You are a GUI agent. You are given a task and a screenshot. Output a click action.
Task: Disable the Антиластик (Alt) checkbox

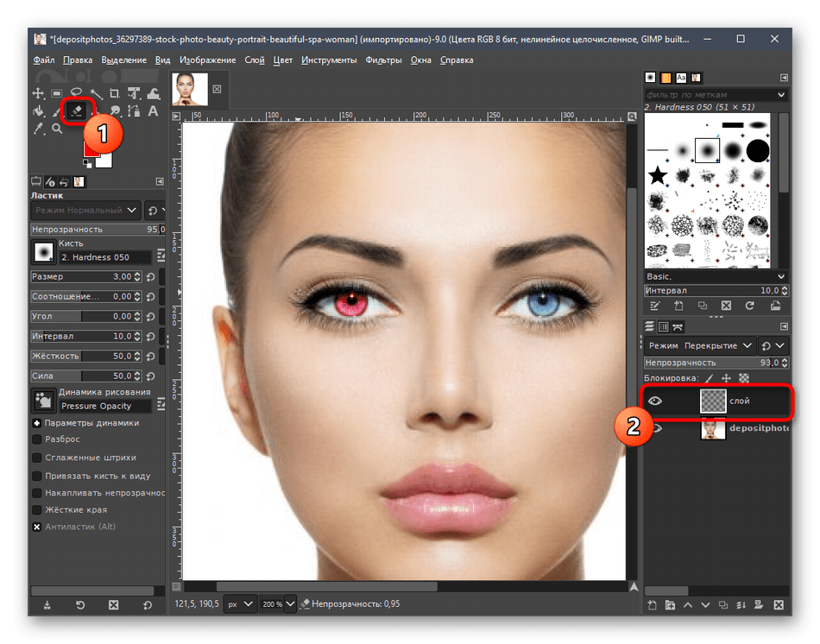pos(37,527)
